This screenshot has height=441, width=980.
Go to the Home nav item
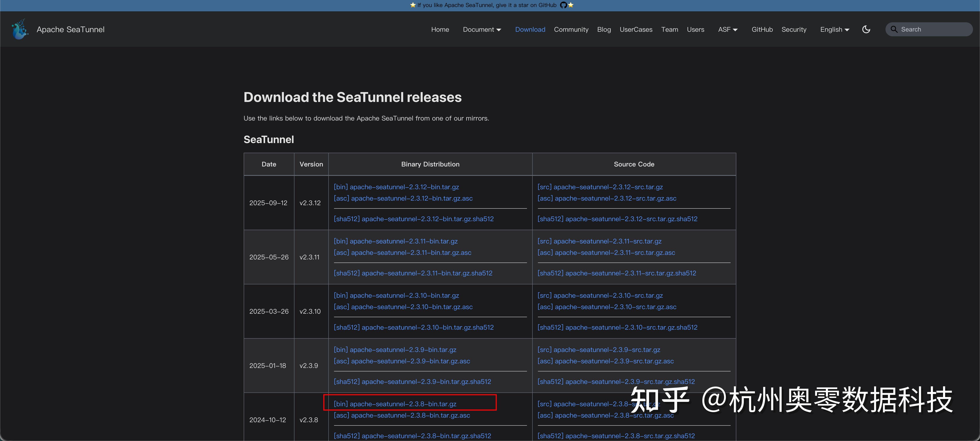click(x=440, y=29)
